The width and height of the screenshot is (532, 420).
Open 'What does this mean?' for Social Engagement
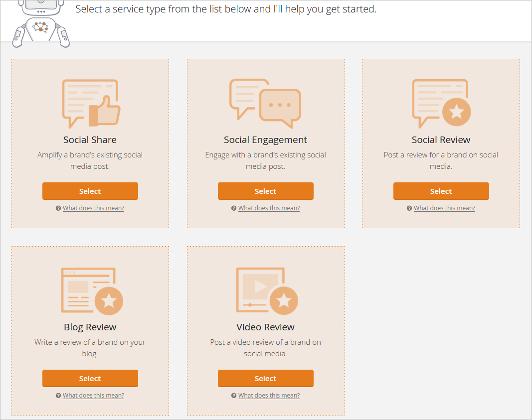[x=269, y=208]
